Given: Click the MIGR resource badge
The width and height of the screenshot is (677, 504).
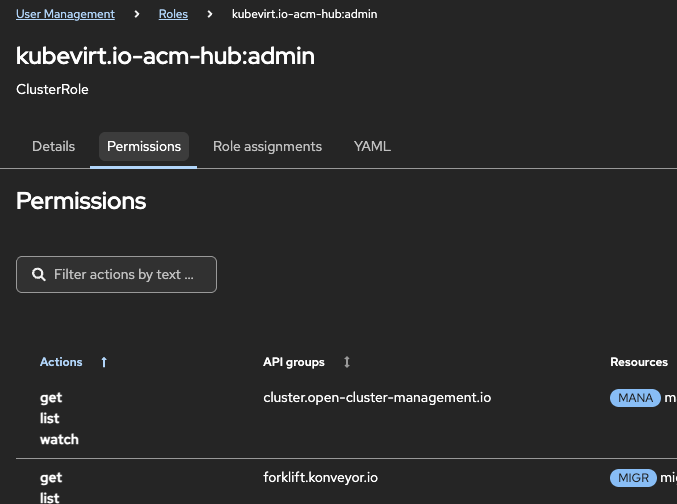Looking at the screenshot, I should coord(634,478).
